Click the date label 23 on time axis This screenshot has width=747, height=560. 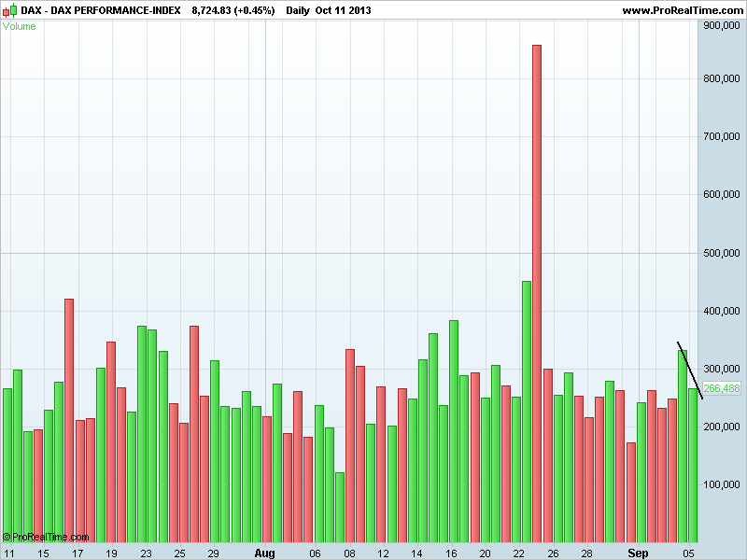pos(146,553)
